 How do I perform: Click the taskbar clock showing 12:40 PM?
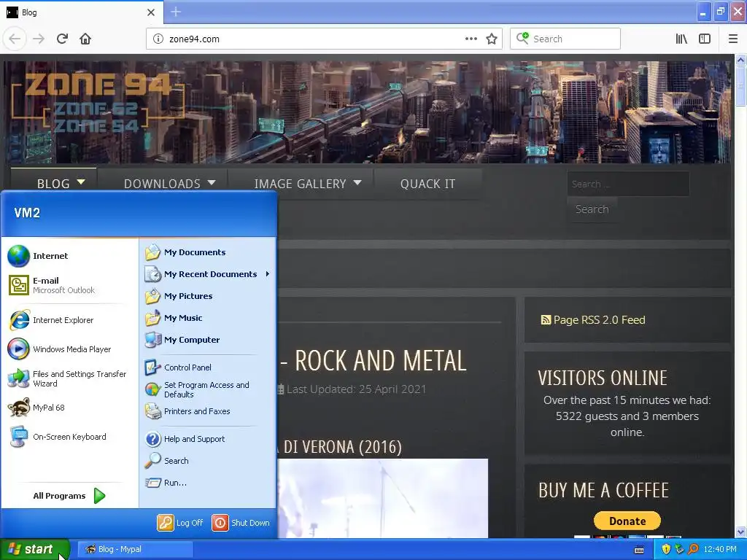click(720, 549)
